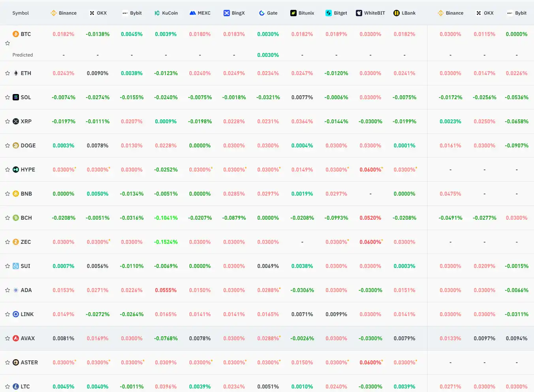Image resolution: width=534 pixels, height=392 pixels.
Task: Select the WhiteBIT column header
Action: point(370,13)
